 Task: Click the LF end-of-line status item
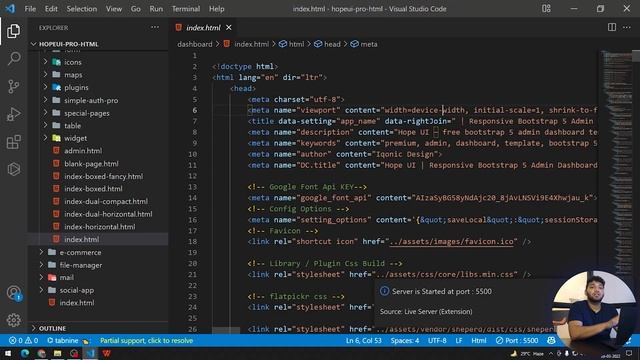tap(459, 340)
